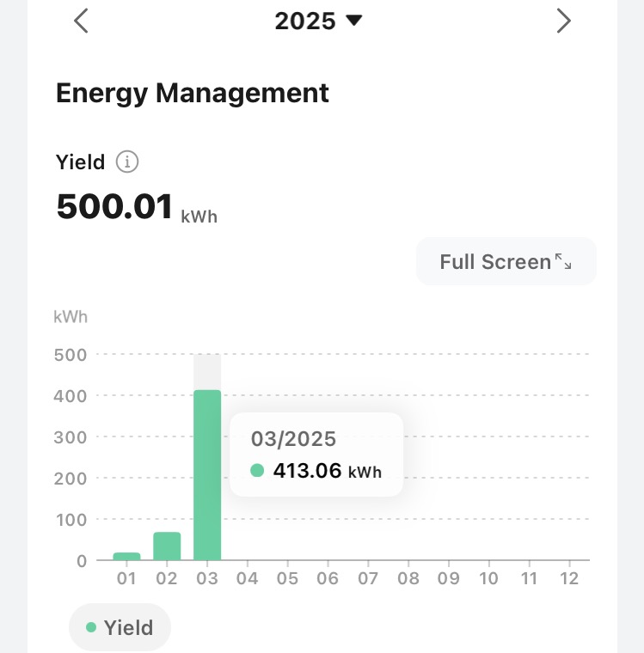
Task: Click the expand arrows icon in Full Screen
Action: (x=564, y=261)
